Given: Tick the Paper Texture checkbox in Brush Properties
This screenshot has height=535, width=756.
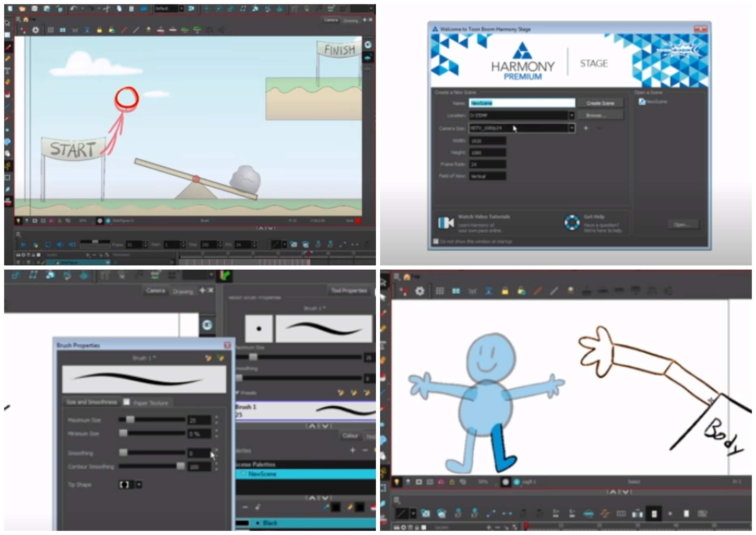Looking at the screenshot, I should (x=126, y=402).
